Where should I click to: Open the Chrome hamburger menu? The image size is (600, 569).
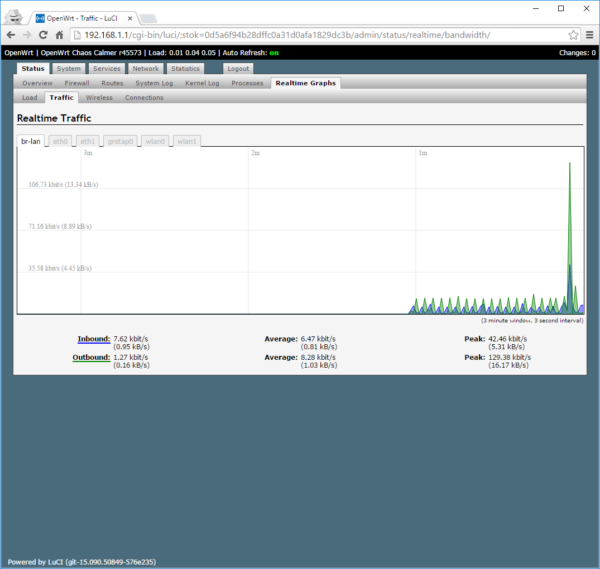[x=588, y=34]
